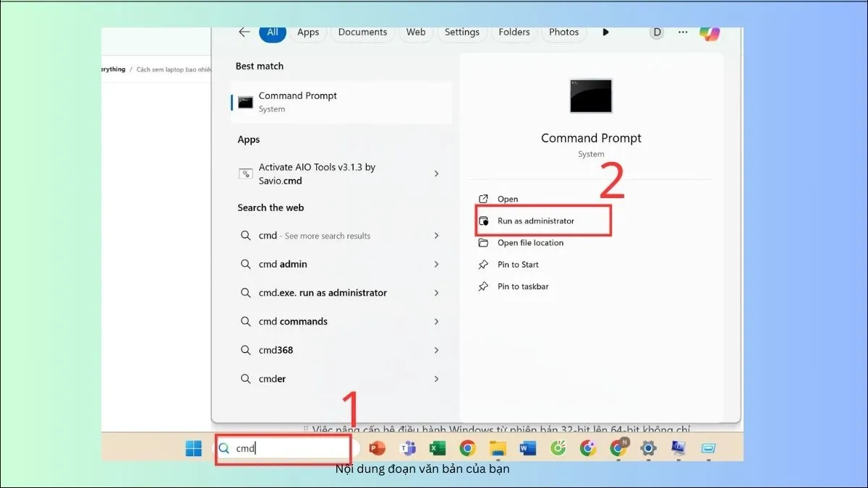Open File Explorer from taskbar

[497, 448]
